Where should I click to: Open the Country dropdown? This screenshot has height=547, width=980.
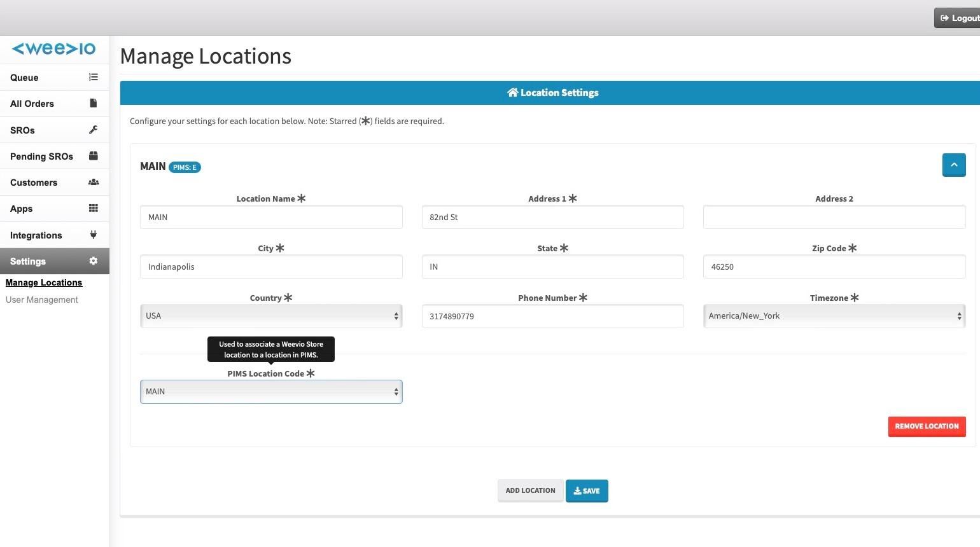coord(271,316)
